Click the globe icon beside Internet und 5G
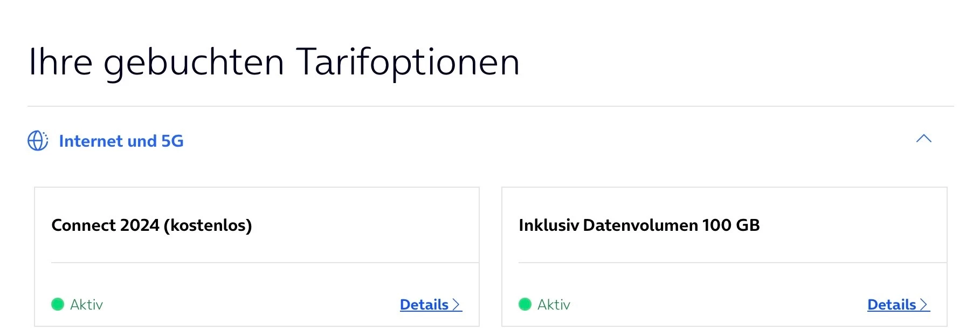The image size is (980, 336). (x=38, y=141)
